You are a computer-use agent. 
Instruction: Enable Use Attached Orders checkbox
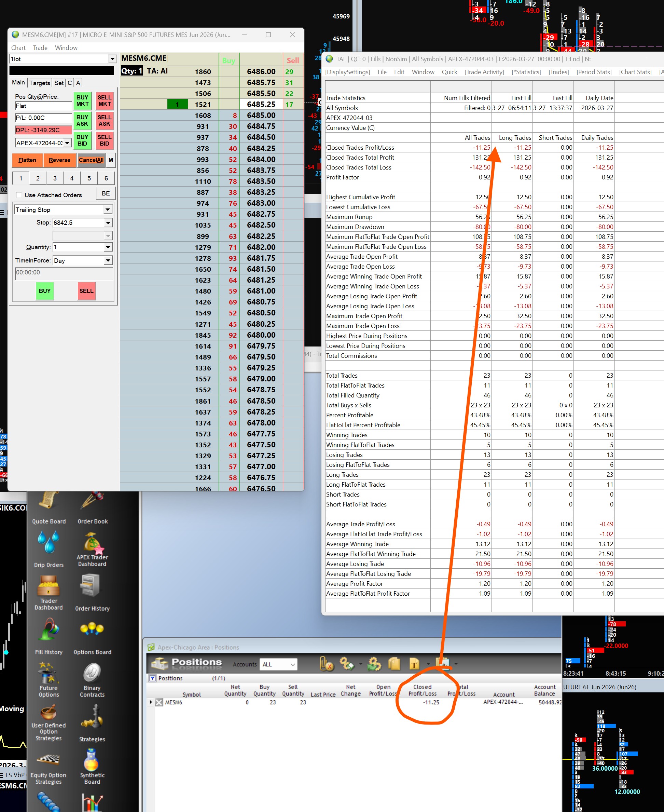[19, 195]
